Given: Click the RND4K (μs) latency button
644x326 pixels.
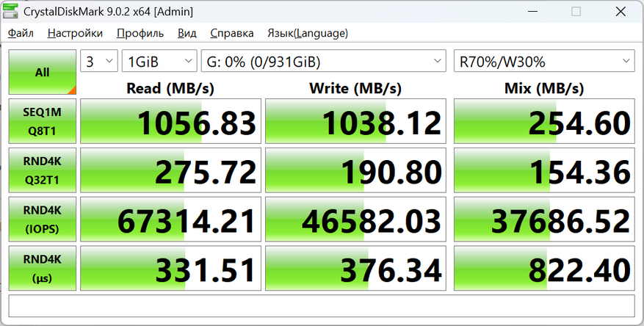Looking at the screenshot, I should (x=43, y=269).
